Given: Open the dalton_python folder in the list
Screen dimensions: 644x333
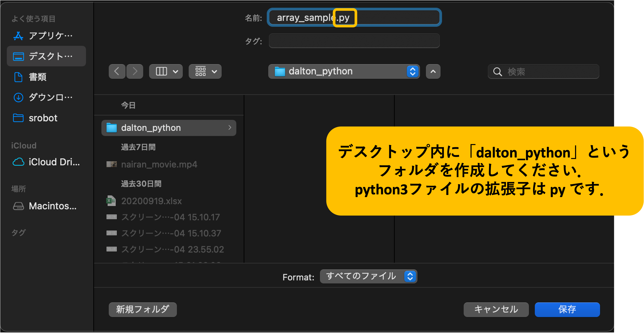Looking at the screenshot, I should tap(151, 128).
